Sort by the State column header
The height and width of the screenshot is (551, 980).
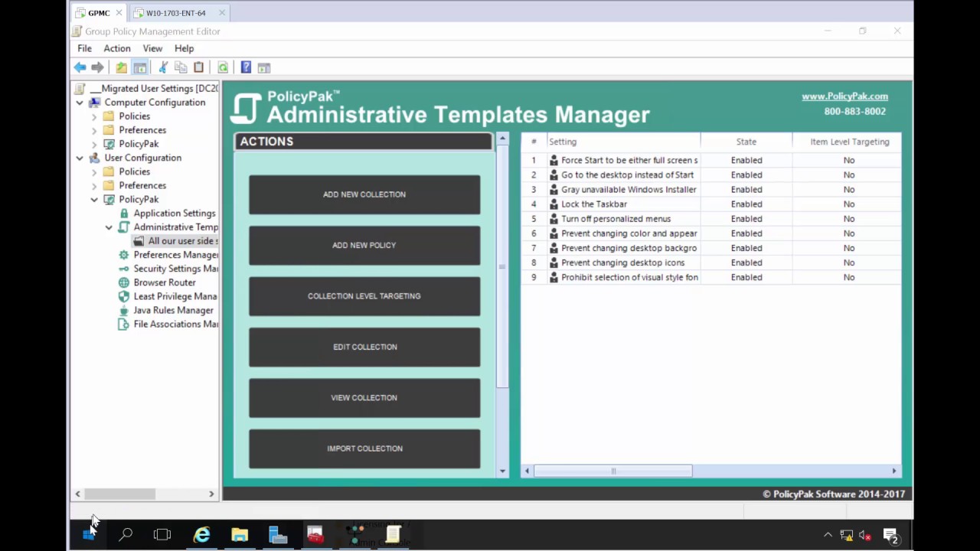pyautogui.click(x=746, y=142)
